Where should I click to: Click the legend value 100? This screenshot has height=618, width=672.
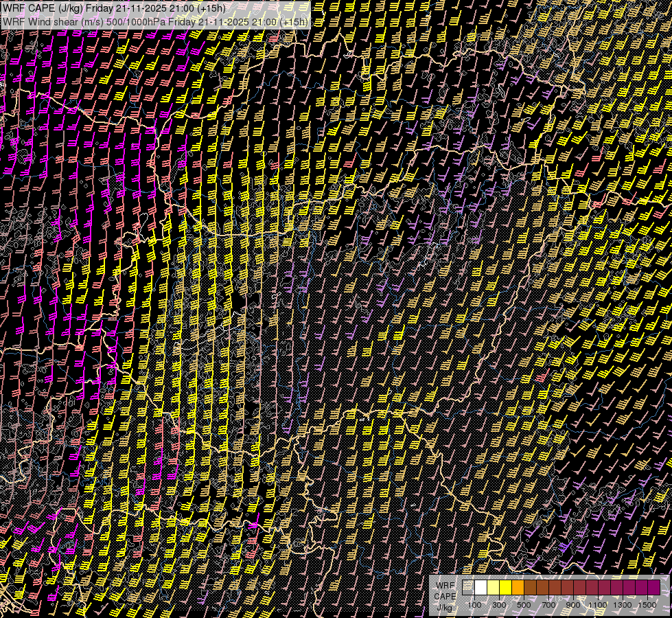tap(474, 605)
